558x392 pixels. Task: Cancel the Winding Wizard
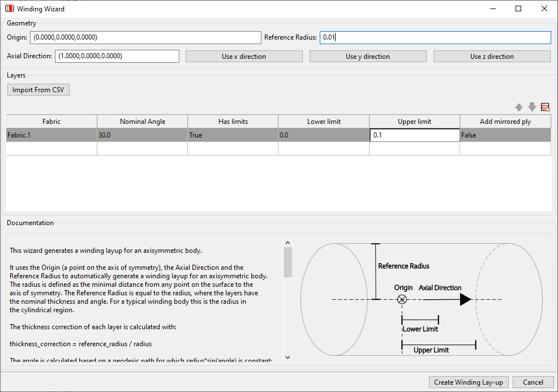click(x=533, y=382)
